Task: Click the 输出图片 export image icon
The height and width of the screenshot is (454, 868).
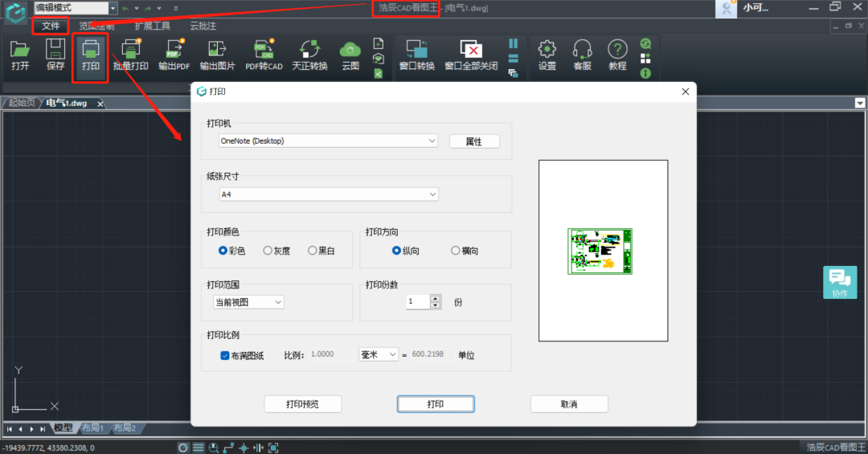Action: (x=217, y=55)
